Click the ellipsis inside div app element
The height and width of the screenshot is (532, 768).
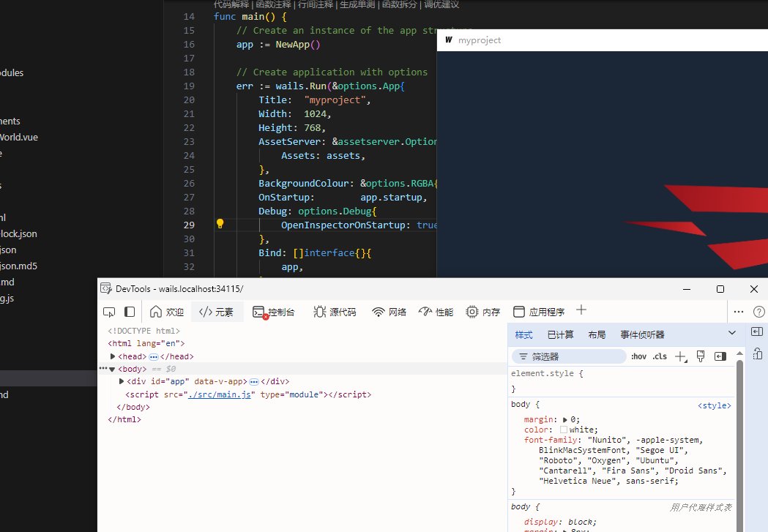(254, 382)
